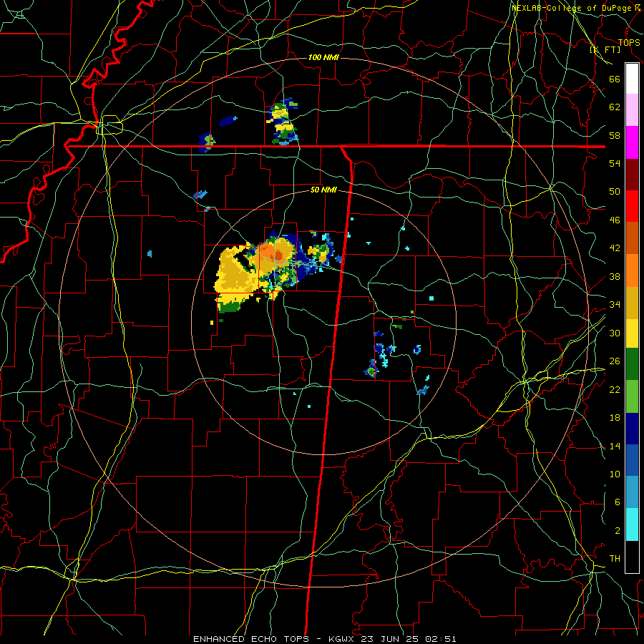The image size is (644, 644).
Task: Click the northern storm cell above the state line
Action: tap(283, 123)
